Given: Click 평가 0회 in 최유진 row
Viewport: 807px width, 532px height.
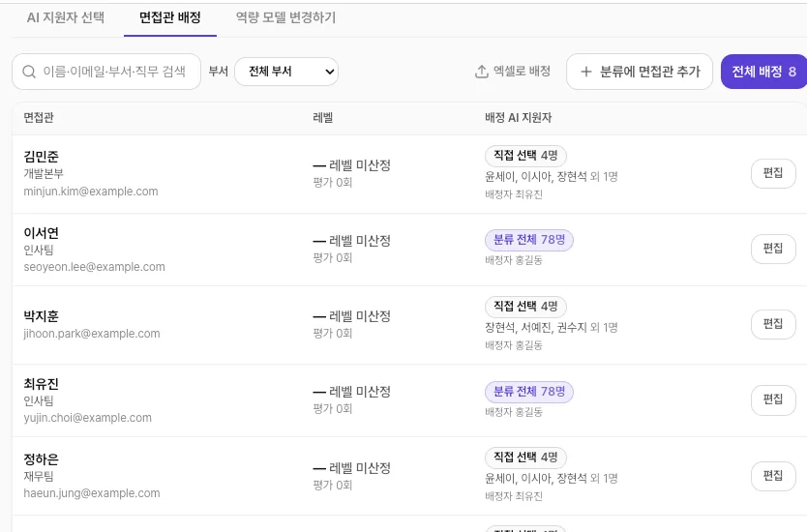Looking at the screenshot, I should [333, 409].
